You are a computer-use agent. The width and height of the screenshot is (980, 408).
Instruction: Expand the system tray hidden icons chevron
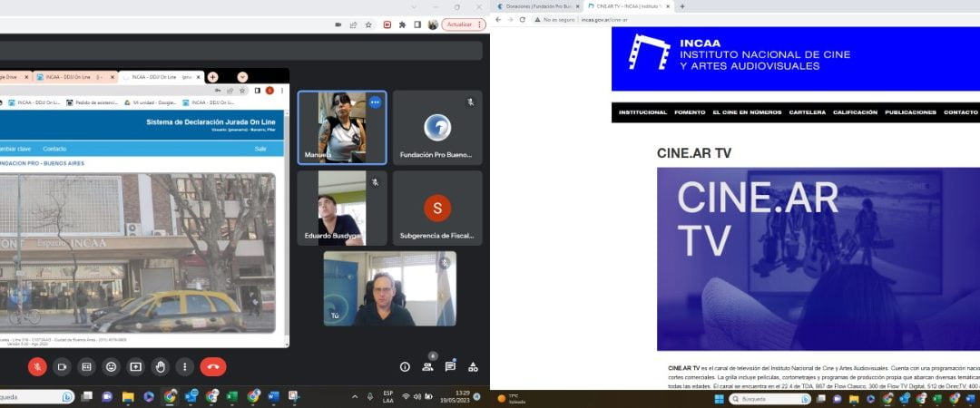tap(355, 396)
